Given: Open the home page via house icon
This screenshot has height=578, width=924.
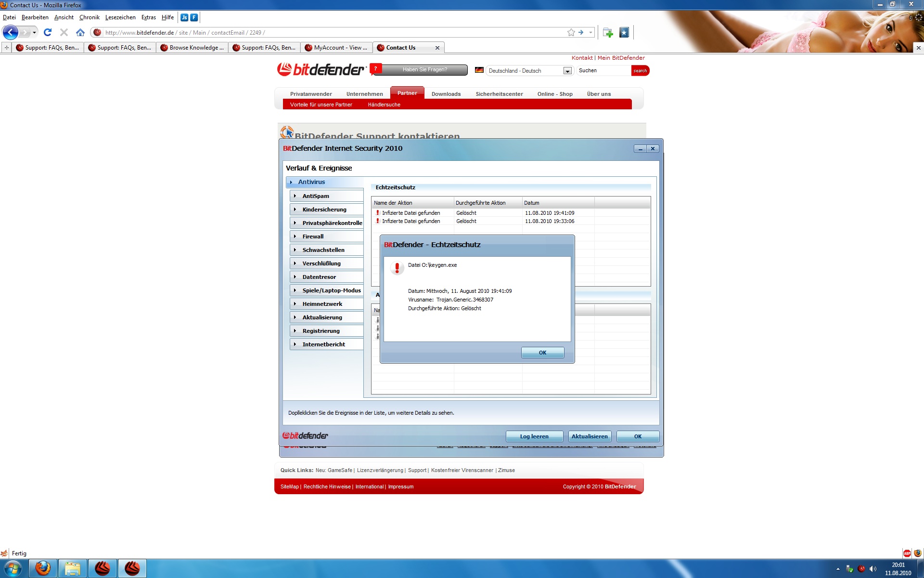Looking at the screenshot, I should (80, 32).
